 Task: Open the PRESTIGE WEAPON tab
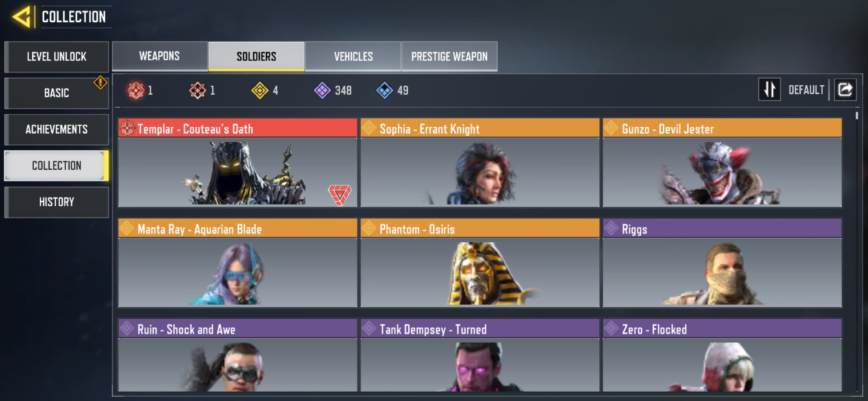pos(449,56)
